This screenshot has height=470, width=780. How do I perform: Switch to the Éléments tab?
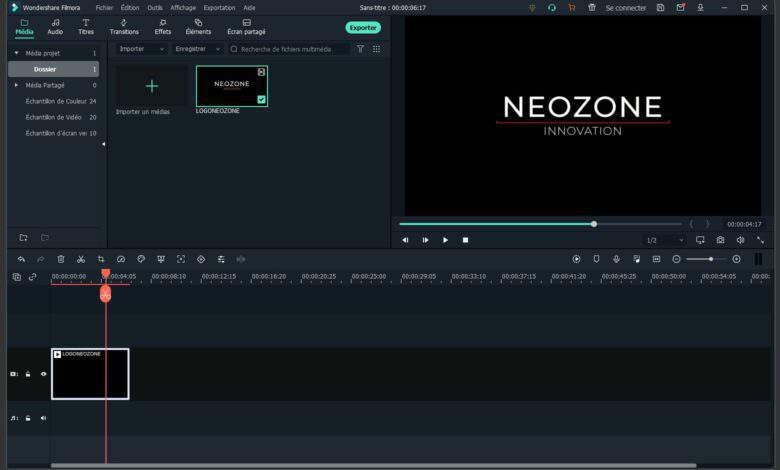pyautogui.click(x=198, y=27)
